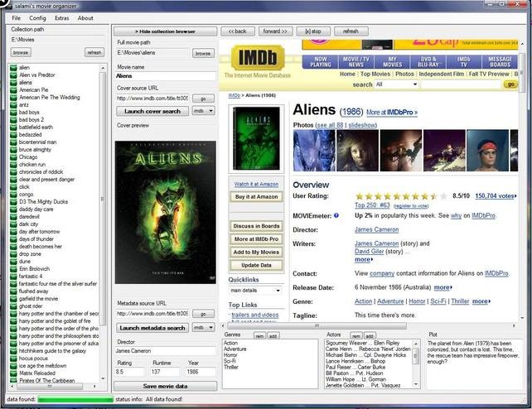Viewport: 532px width, 409px height.
Task: Open IMDb DVD & Blu-Ray tab
Action: click(x=428, y=62)
